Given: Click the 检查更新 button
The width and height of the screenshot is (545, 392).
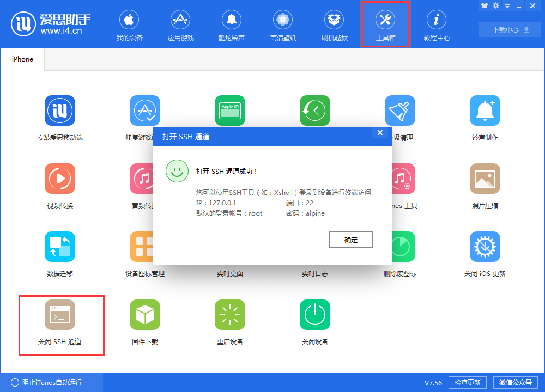Looking at the screenshot, I should click(468, 383).
